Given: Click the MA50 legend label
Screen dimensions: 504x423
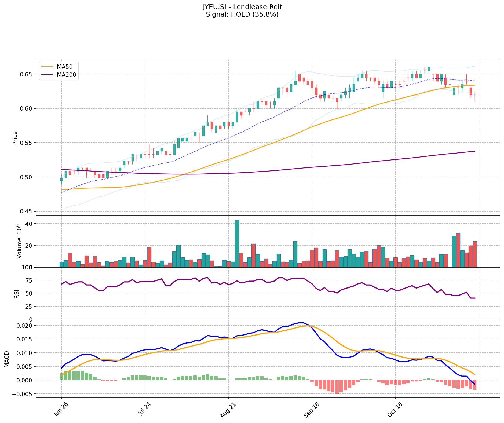Looking at the screenshot, I should pos(64,67).
